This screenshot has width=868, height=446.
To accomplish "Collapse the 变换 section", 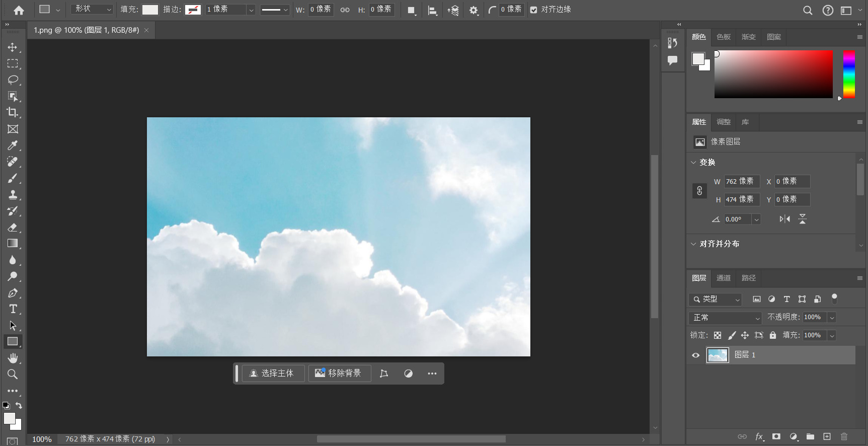I will tap(693, 163).
